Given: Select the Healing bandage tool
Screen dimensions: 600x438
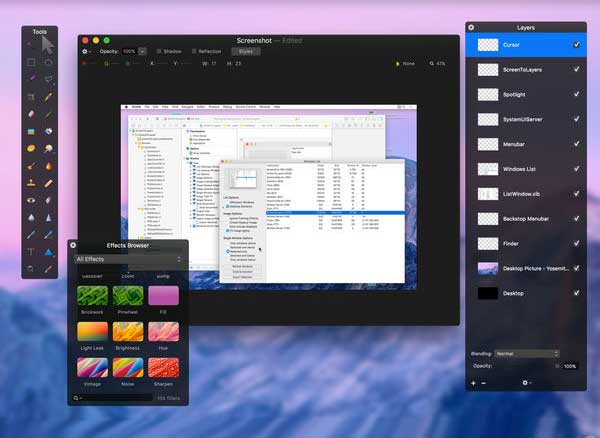Looking at the screenshot, I should click(x=48, y=183).
